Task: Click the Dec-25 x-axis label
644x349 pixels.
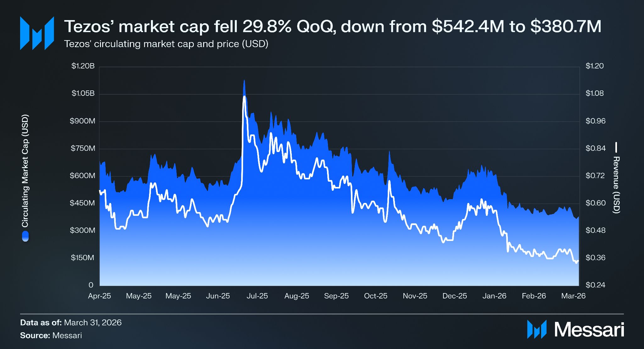Action: point(455,296)
